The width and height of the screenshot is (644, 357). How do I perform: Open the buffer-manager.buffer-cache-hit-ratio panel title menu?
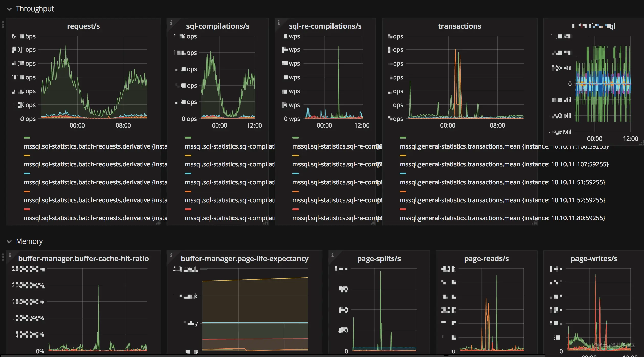[x=83, y=259]
